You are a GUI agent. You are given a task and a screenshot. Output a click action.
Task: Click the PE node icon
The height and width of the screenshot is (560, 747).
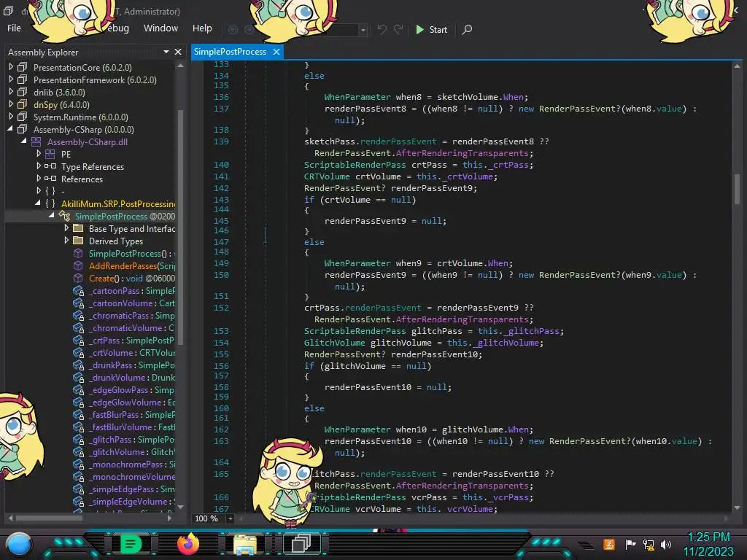point(50,154)
